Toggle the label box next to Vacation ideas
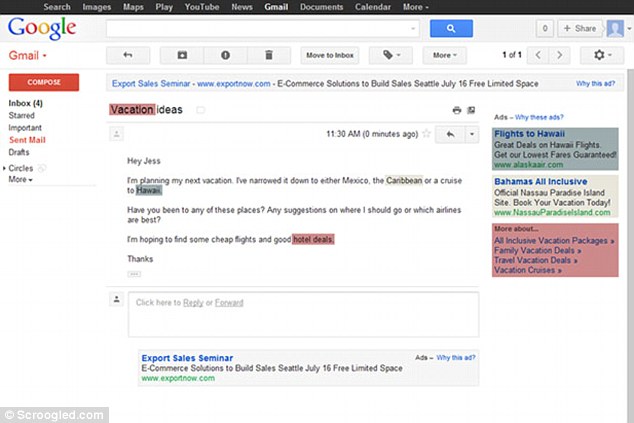This screenshot has height=423, width=634. (x=201, y=110)
